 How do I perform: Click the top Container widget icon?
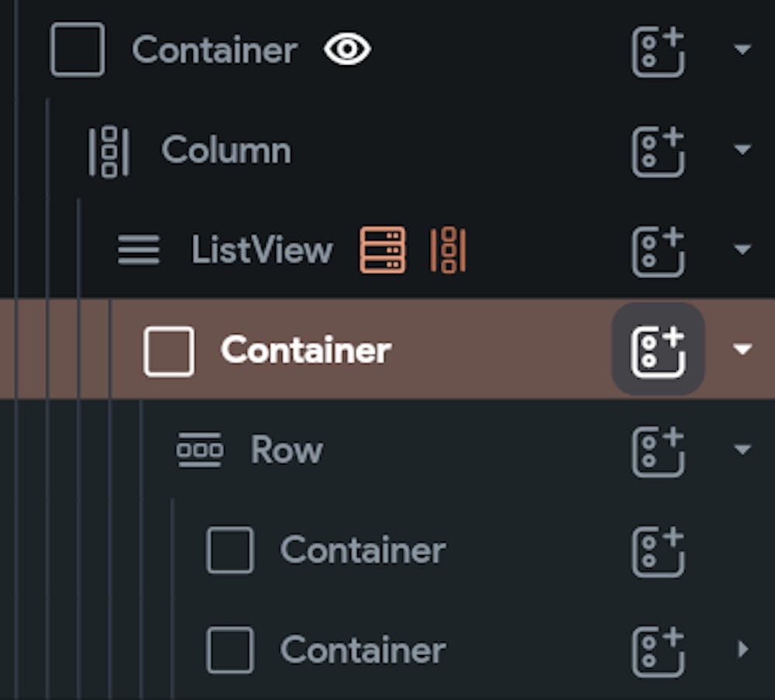pos(77,51)
